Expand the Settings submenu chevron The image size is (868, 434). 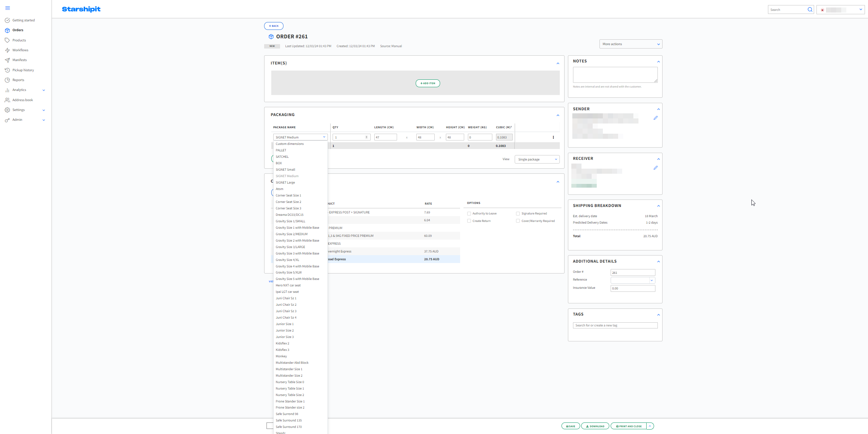44,110
